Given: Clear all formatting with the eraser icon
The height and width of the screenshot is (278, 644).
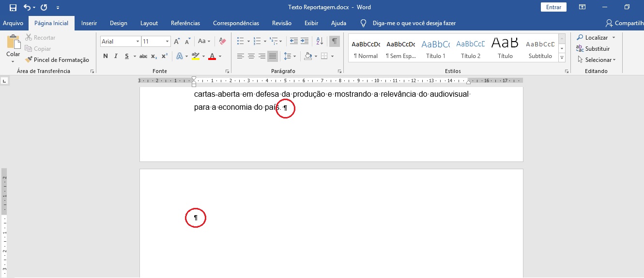Looking at the screenshot, I should (x=222, y=42).
